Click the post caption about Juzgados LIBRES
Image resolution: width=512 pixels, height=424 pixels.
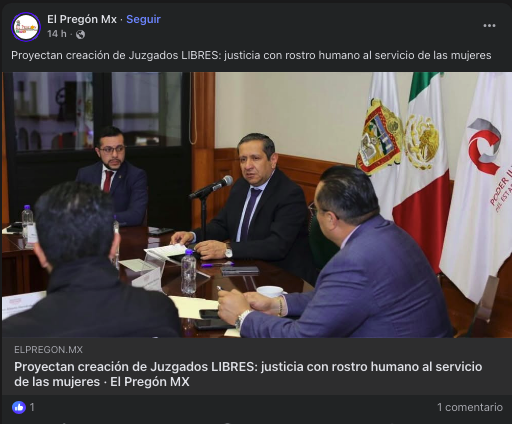251,55
